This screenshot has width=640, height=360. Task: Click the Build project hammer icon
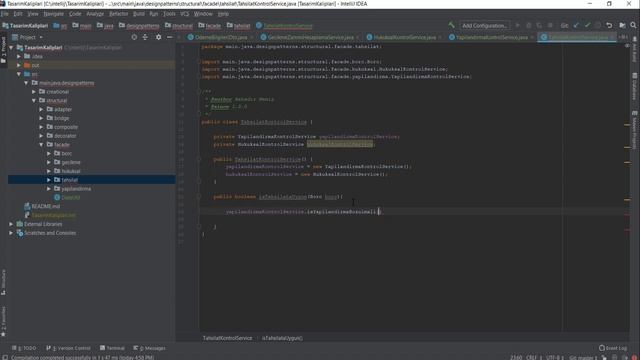pos(451,25)
